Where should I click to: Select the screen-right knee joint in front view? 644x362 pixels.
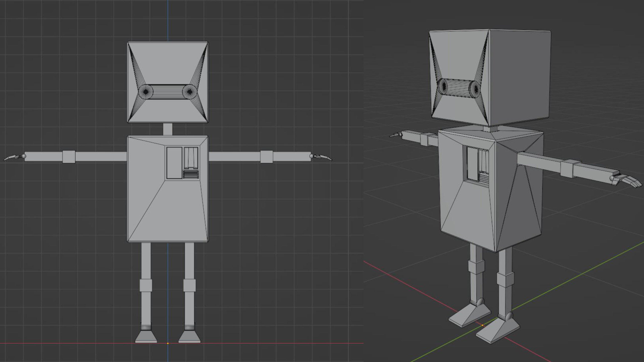[x=189, y=285]
